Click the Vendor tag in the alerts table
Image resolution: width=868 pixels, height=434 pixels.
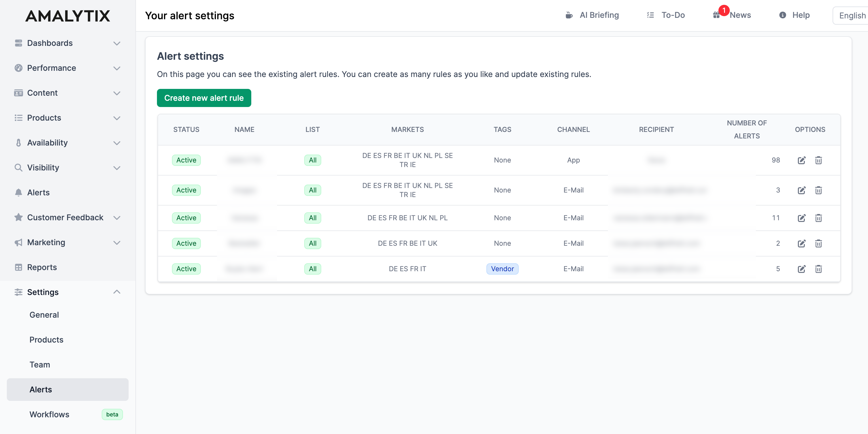[502, 269]
